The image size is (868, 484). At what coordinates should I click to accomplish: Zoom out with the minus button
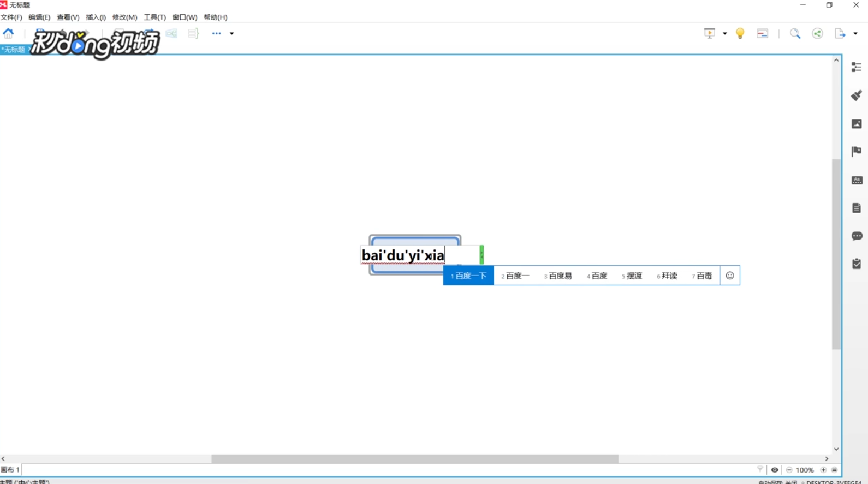pos(789,470)
